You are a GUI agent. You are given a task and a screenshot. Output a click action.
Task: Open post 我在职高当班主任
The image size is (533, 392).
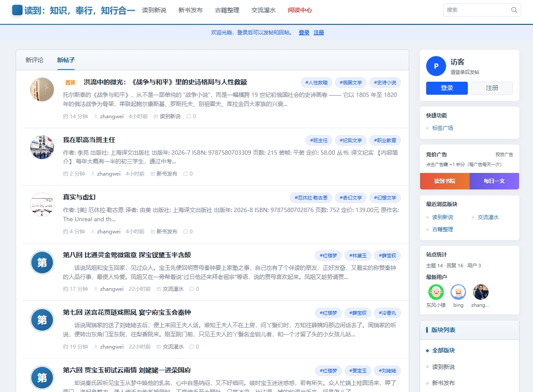coord(89,140)
